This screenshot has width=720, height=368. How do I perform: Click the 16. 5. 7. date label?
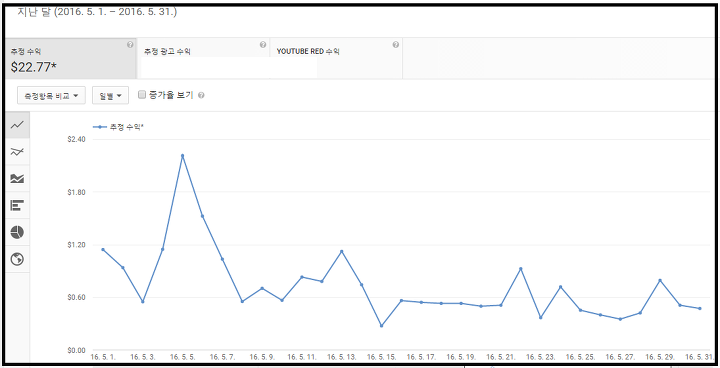pos(222,357)
